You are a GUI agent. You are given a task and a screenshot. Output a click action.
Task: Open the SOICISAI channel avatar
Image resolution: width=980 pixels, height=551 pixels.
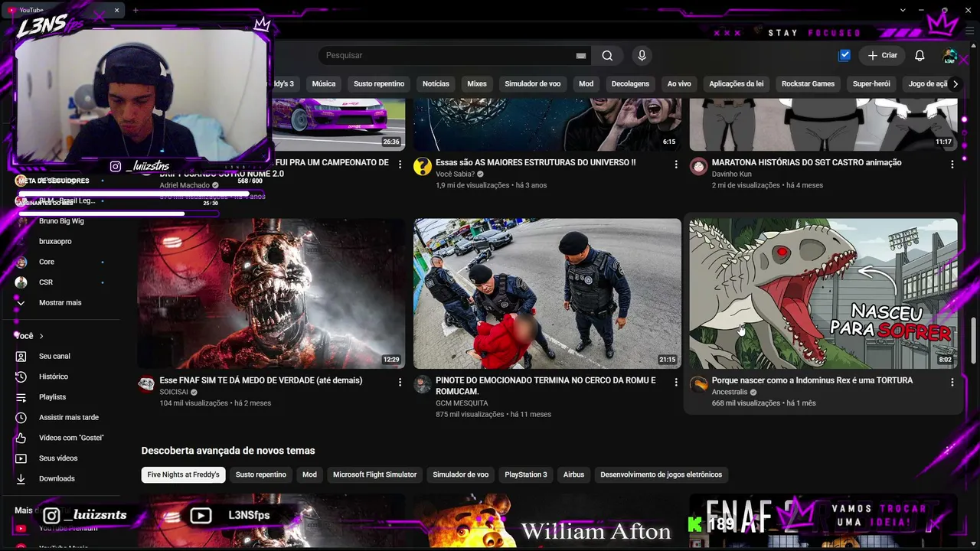pyautogui.click(x=147, y=384)
